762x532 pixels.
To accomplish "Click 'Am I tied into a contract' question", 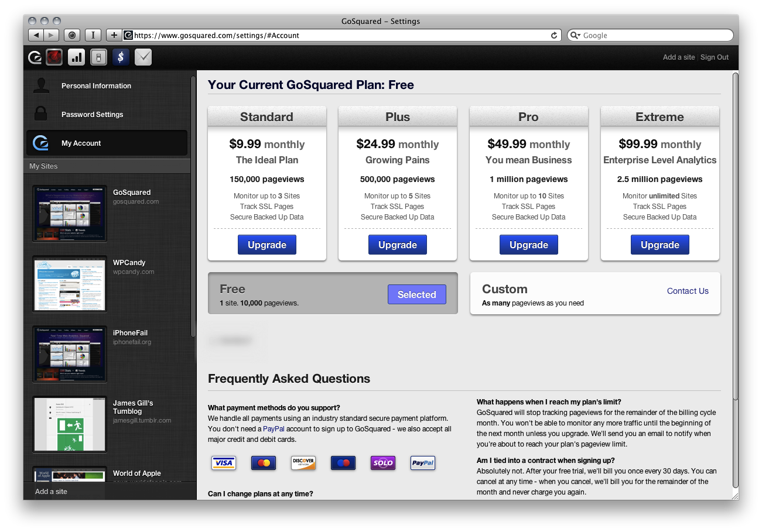I will point(546,461).
